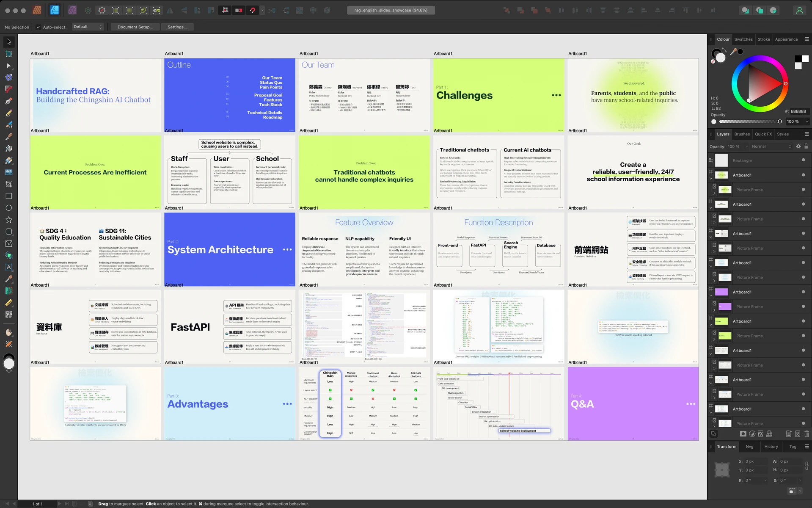Image resolution: width=812 pixels, height=508 pixels.
Task: Select the Pen tool
Action: [x=8, y=101]
